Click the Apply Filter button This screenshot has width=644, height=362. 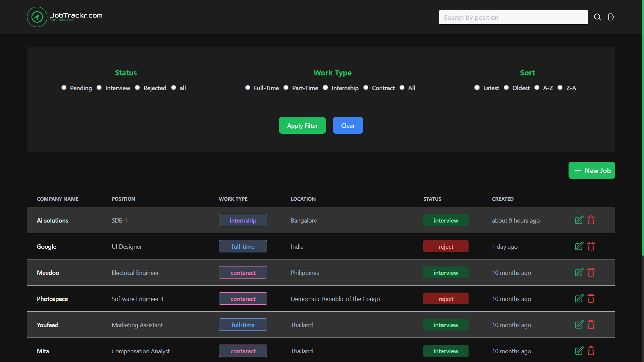(302, 125)
